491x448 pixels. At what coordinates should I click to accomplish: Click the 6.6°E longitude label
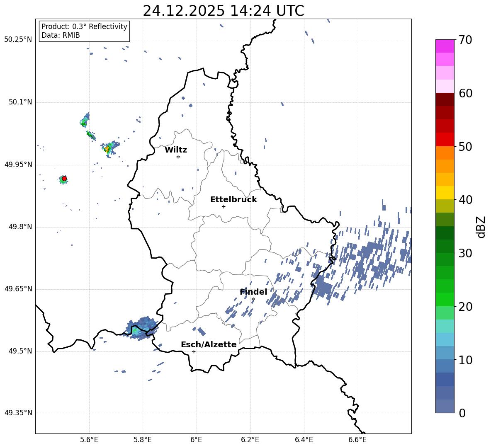(357, 440)
